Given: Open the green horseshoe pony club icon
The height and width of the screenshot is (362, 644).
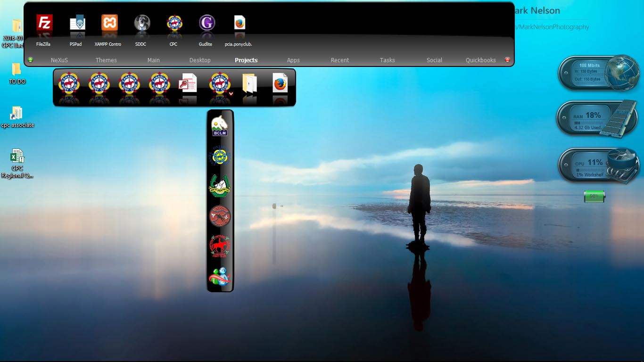Looking at the screenshot, I should tap(220, 186).
